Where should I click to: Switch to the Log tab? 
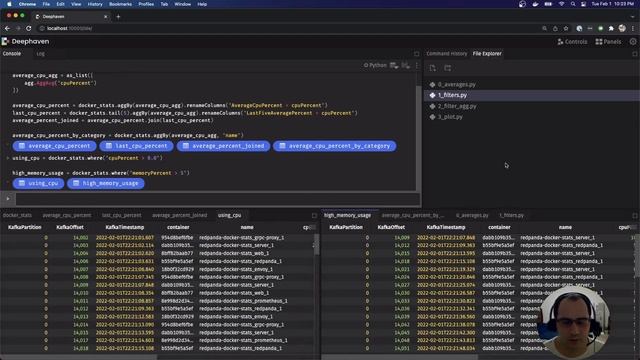pos(40,53)
